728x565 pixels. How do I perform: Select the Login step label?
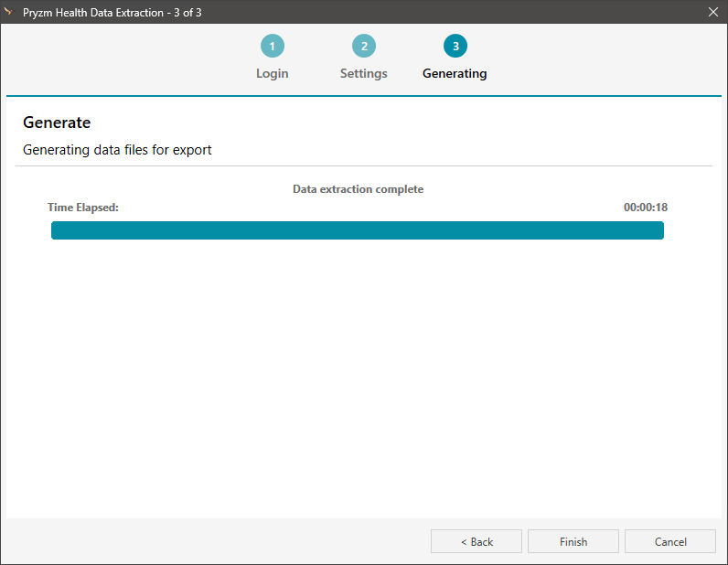click(x=272, y=73)
